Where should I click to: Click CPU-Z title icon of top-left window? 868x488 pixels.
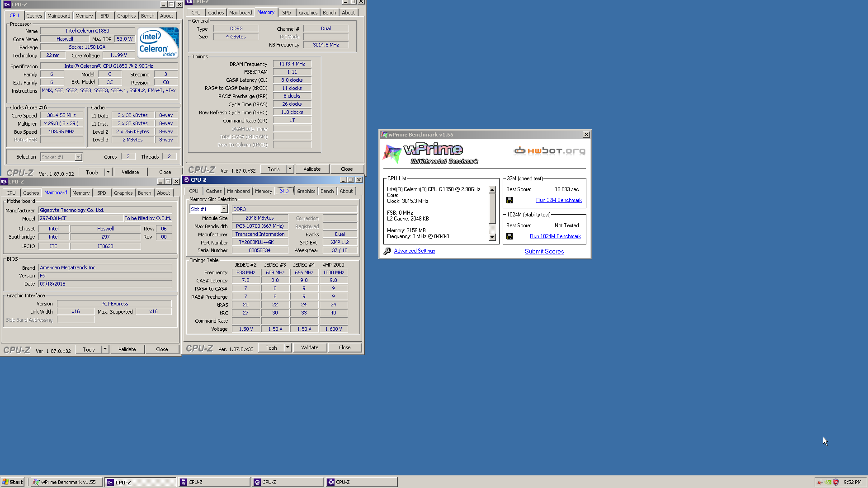tap(7, 5)
